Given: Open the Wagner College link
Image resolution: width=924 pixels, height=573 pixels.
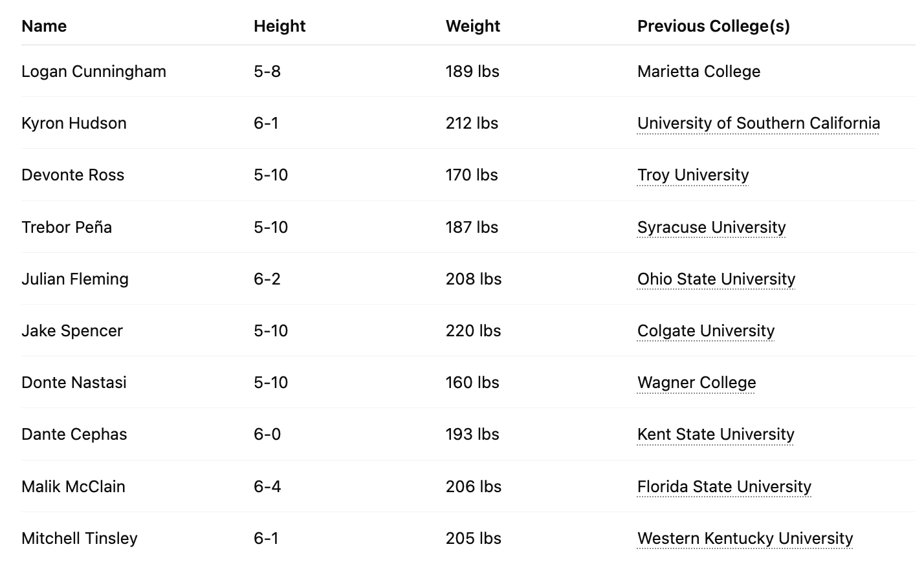Looking at the screenshot, I should click(x=696, y=383).
